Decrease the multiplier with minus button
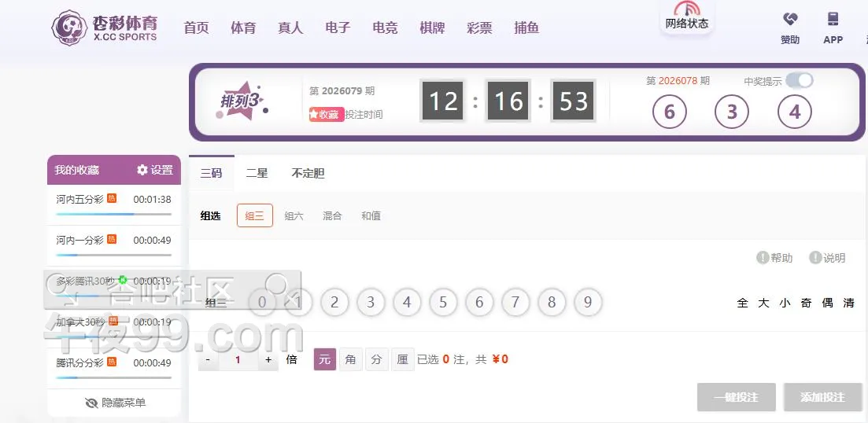Viewport: 868px width, 423px height. click(x=208, y=360)
